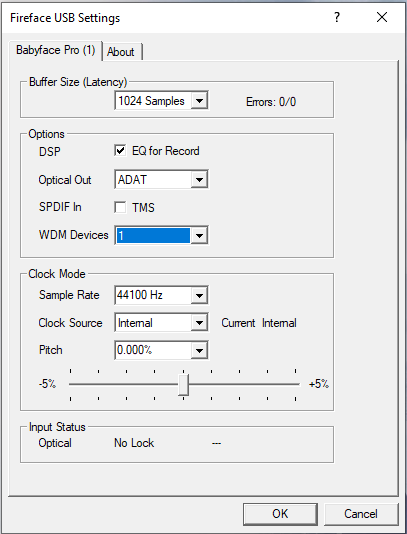
Task: Click the highlighted WDM Devices value field
Action: click(153, 235)
